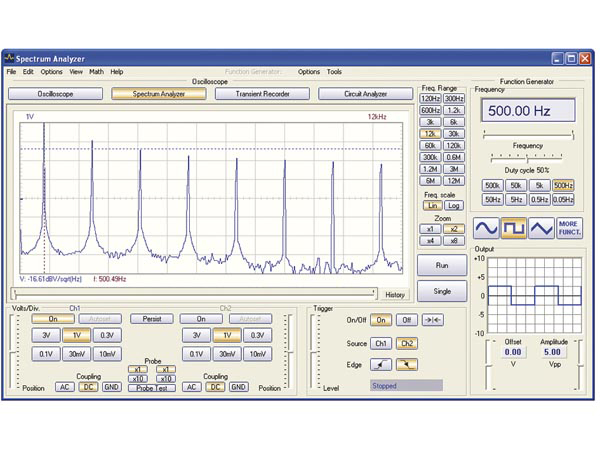Click the Single capture button
Screen dimensions: 600x450
[442, 291]
